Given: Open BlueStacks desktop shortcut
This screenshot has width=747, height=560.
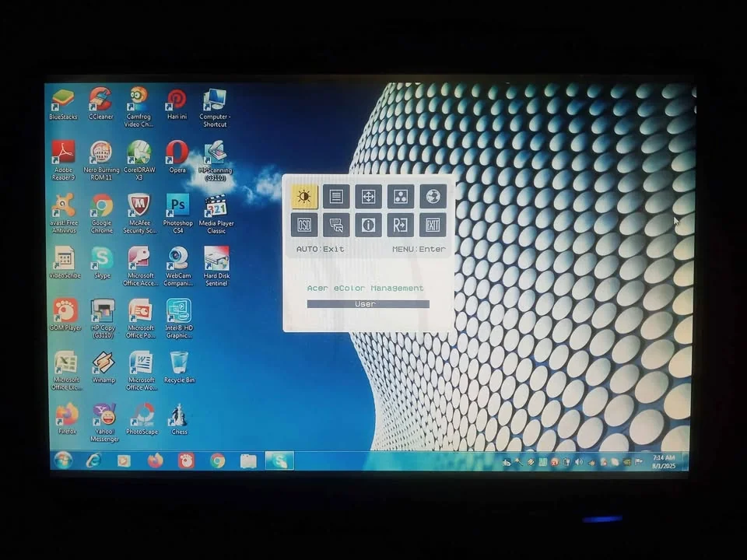Looking at the screenshot, I should [x=63, y=103].
